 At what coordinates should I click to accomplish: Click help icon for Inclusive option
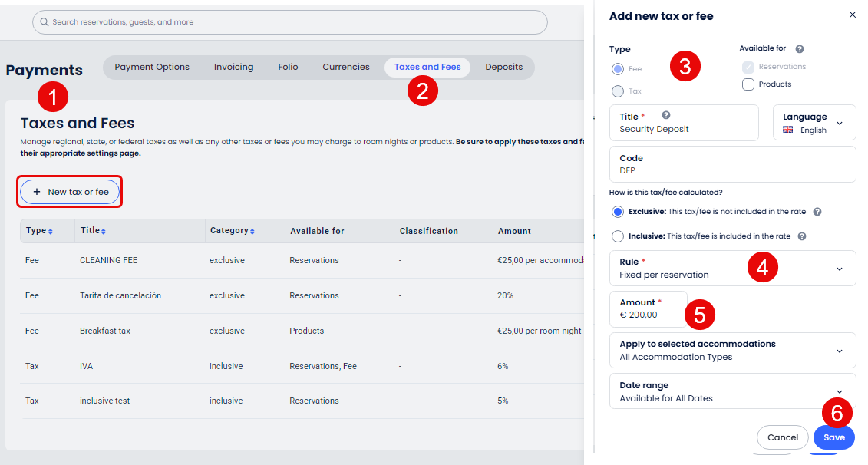pos(802,236)
